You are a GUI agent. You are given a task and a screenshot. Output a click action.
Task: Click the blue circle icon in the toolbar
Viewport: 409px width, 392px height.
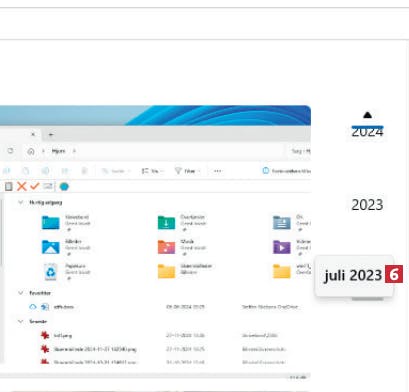[64, 187]
